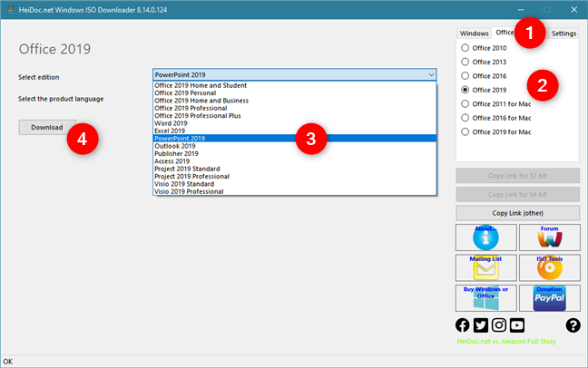Viewport: 588px width, 368px height.
Task: Click the Download button
Action: (47, 128)
